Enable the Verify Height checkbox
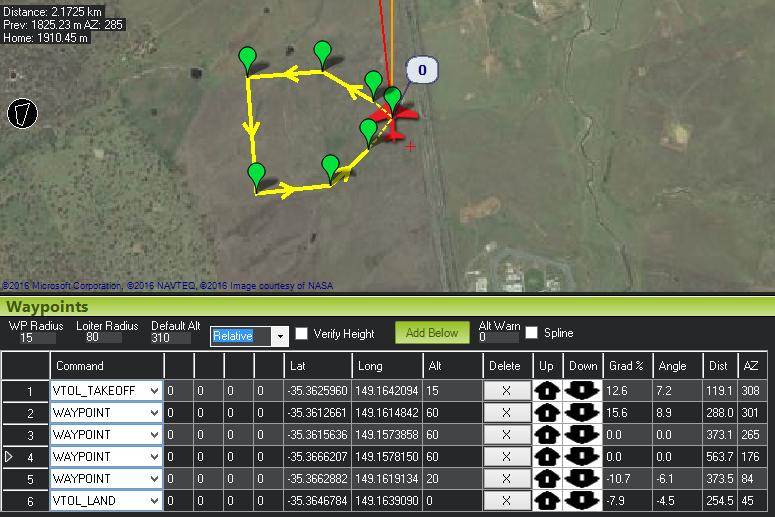This screenshot has height=517, width=775. point(302,333)
